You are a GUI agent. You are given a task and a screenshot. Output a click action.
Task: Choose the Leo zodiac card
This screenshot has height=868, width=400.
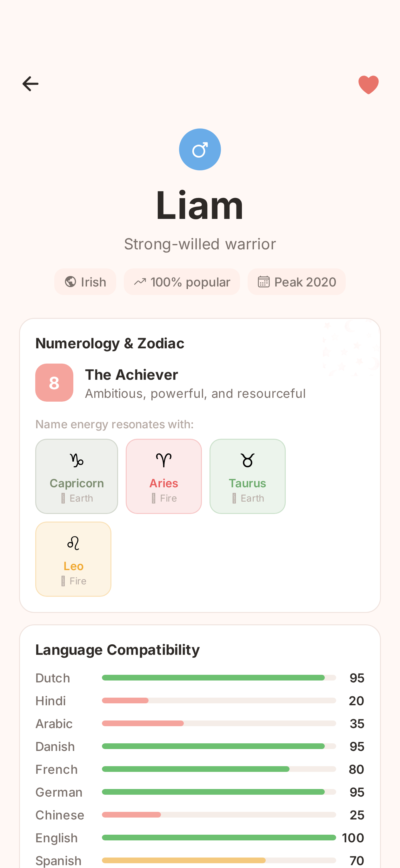73,559
